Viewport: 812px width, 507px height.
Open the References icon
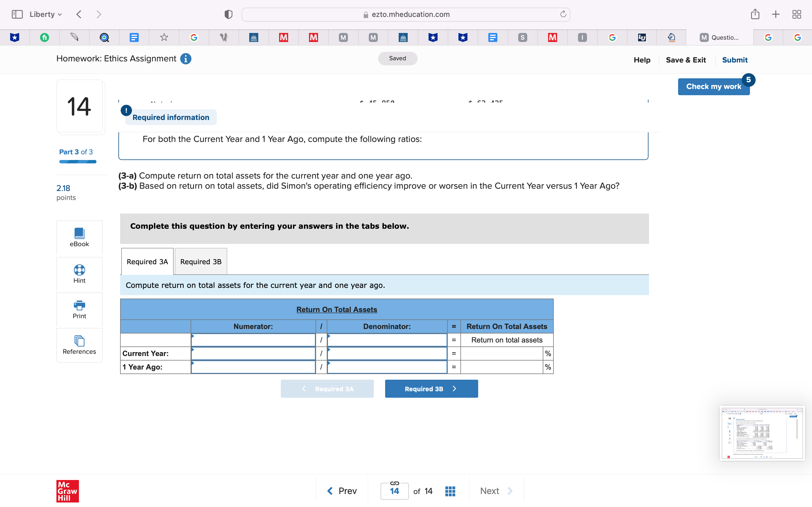click(79, 341)
